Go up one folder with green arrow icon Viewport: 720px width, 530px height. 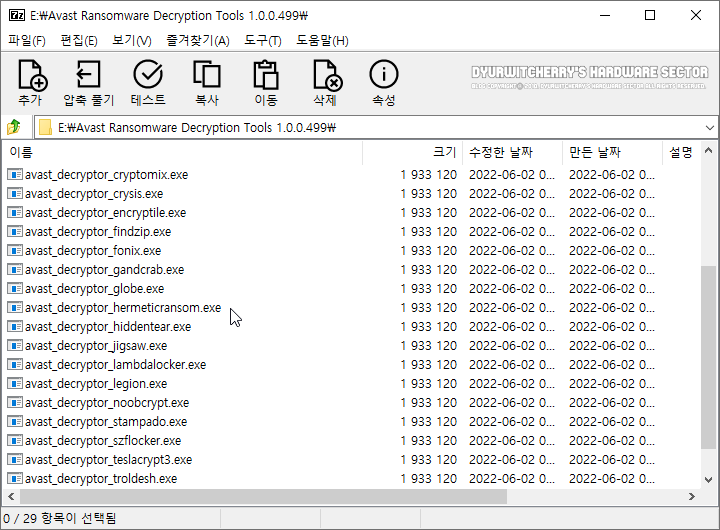pyautogui.click(x=14, y=127)
